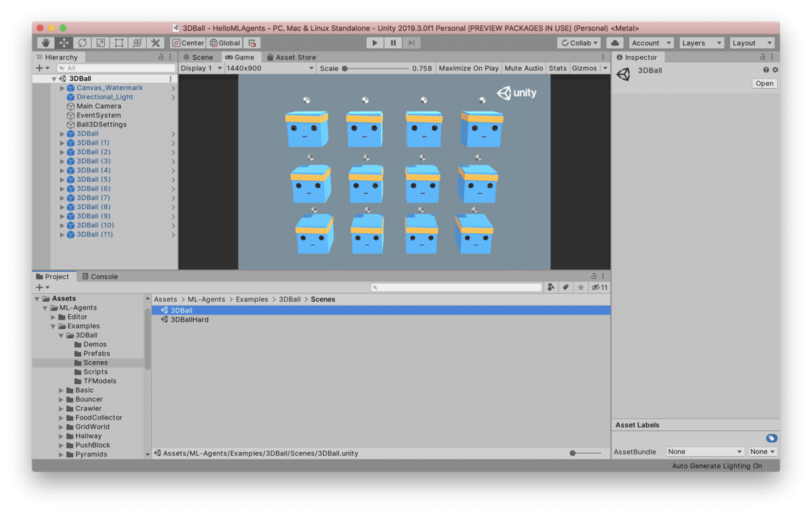Switch to the Game tab
The image size is (812, 514).
click(x=240, y=57)
